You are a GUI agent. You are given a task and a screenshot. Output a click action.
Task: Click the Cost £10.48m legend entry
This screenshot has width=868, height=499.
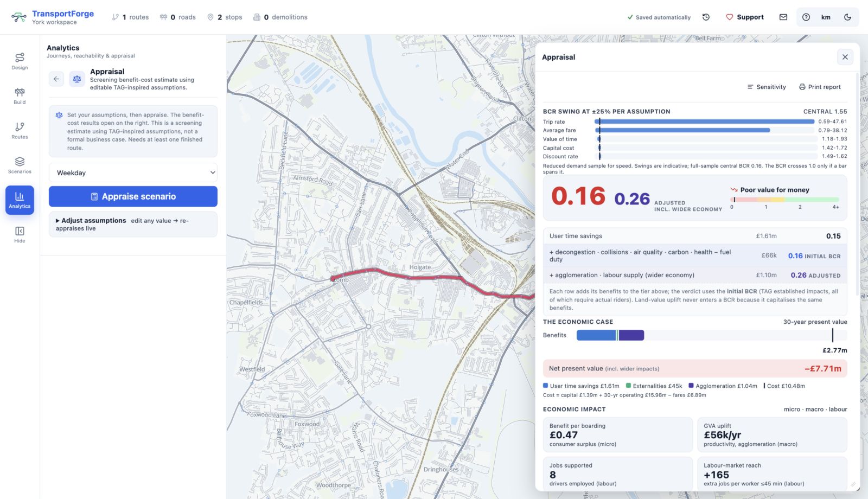pos(784,386)
